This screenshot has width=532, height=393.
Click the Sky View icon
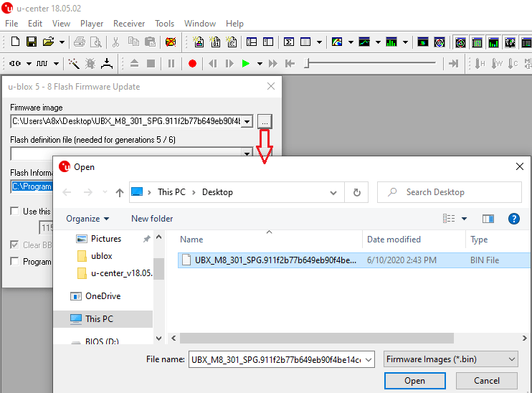coord(440,42)
